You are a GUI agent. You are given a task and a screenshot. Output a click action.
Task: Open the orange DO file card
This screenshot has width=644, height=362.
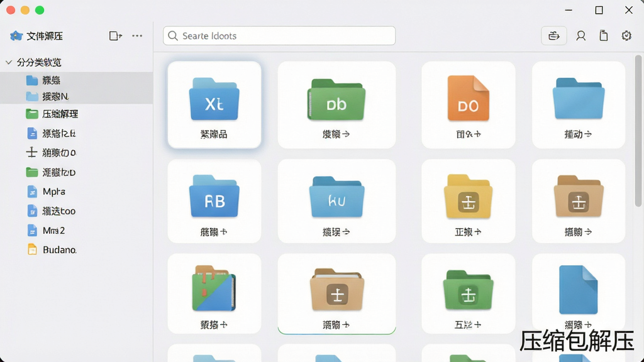click(x=468, y=105)
